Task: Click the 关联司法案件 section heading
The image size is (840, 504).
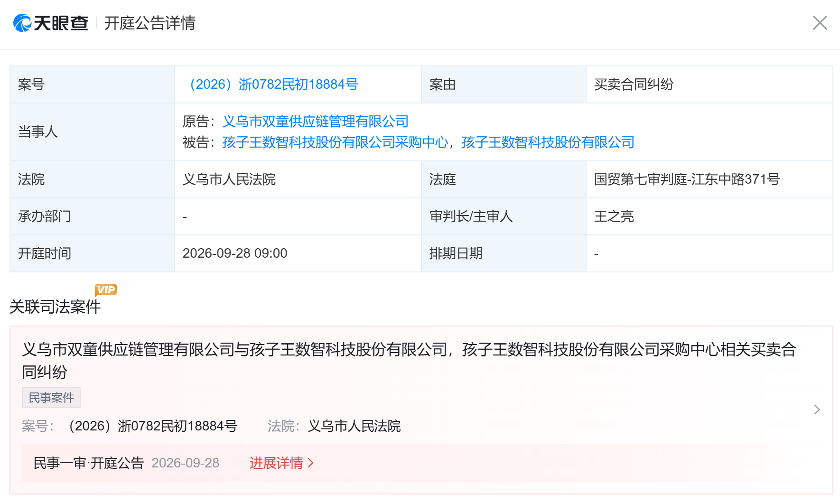Action: pyautogui.click(x=55, y=307)
